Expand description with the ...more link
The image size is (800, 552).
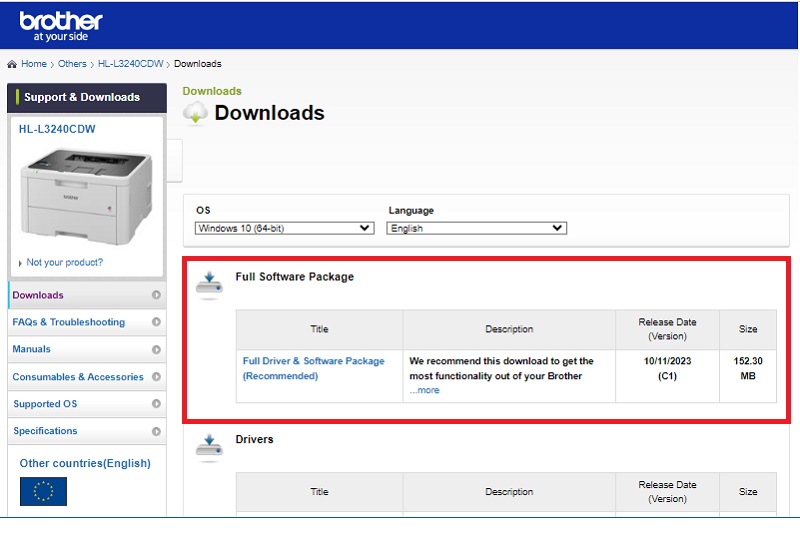[x=424, y=390]
